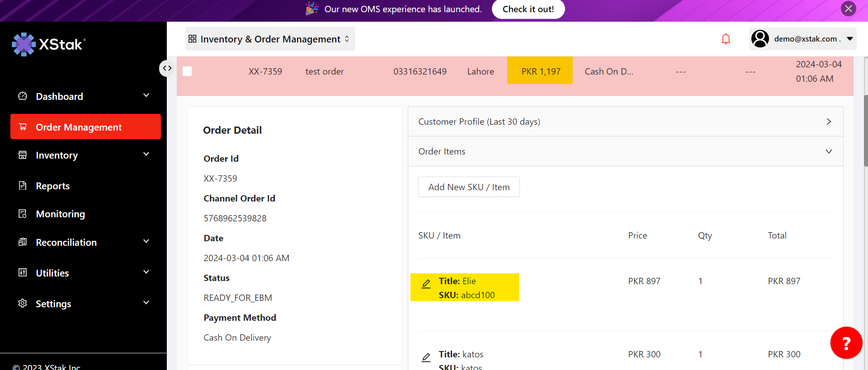This screenshot has width=868, height=370.
Task: Click the Check it out! button
Action: [x=528, y=9]
